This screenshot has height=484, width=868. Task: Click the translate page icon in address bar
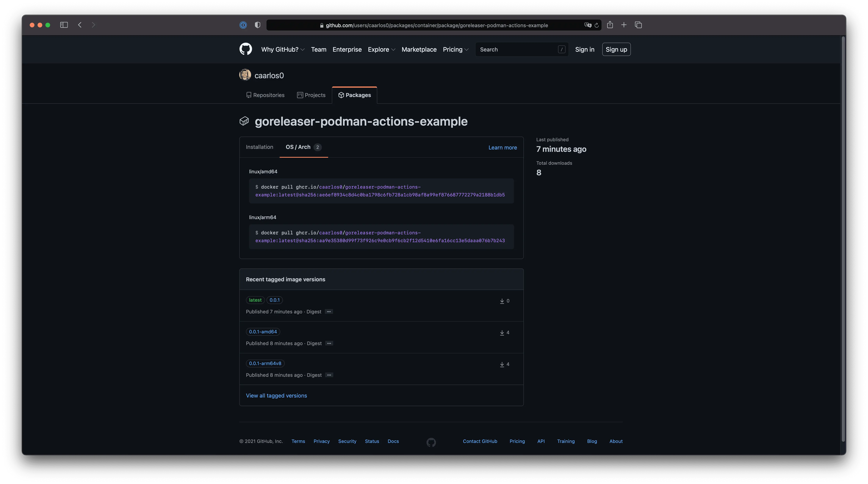pos(588,25)
